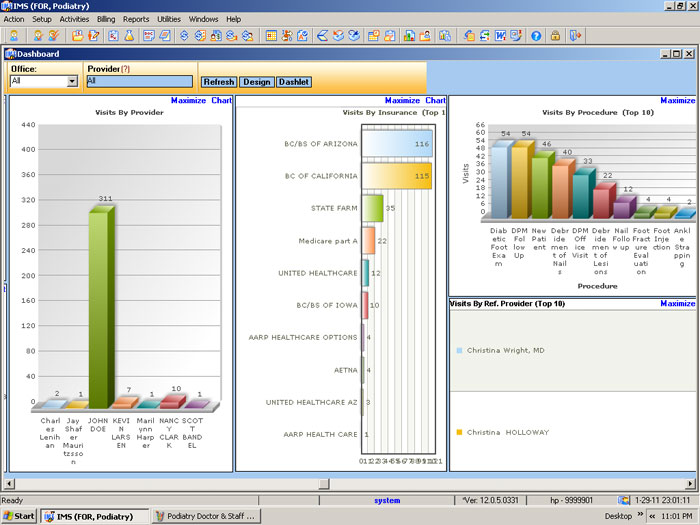Switch to Podiatry Doctor & Staff taskbar item

tap(206, 516)
